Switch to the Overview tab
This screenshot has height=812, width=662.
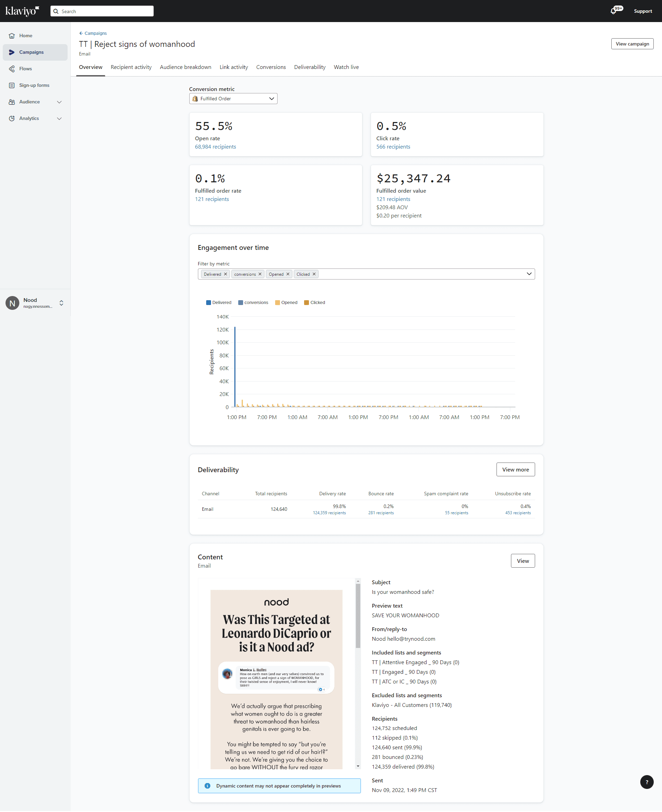pos(91,67)
